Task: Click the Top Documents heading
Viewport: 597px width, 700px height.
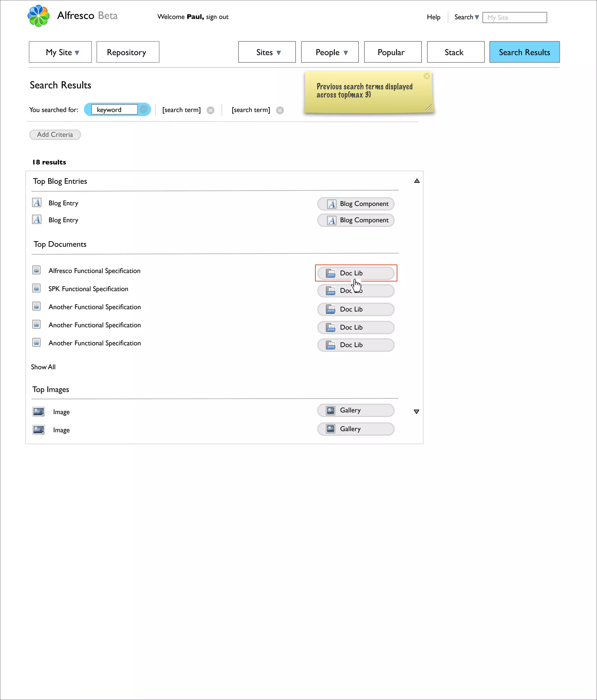Action: (x=60, y=244)
